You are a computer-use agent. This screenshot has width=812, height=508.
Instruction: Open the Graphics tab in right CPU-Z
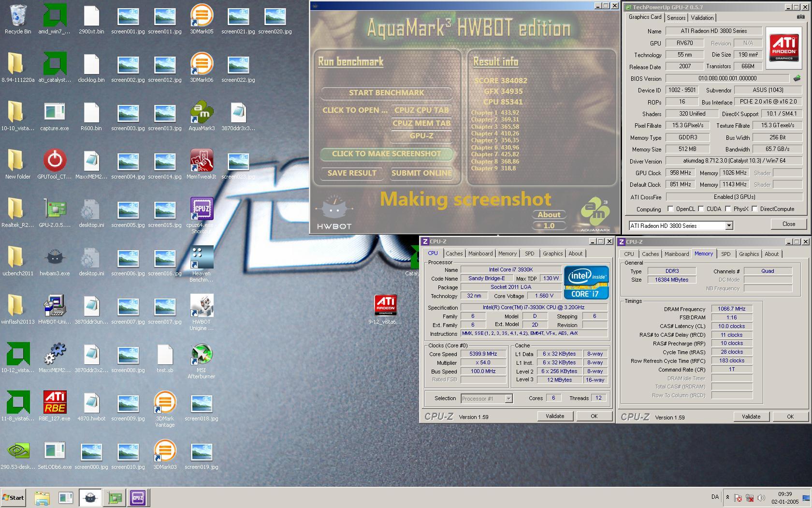pos(749,254)
